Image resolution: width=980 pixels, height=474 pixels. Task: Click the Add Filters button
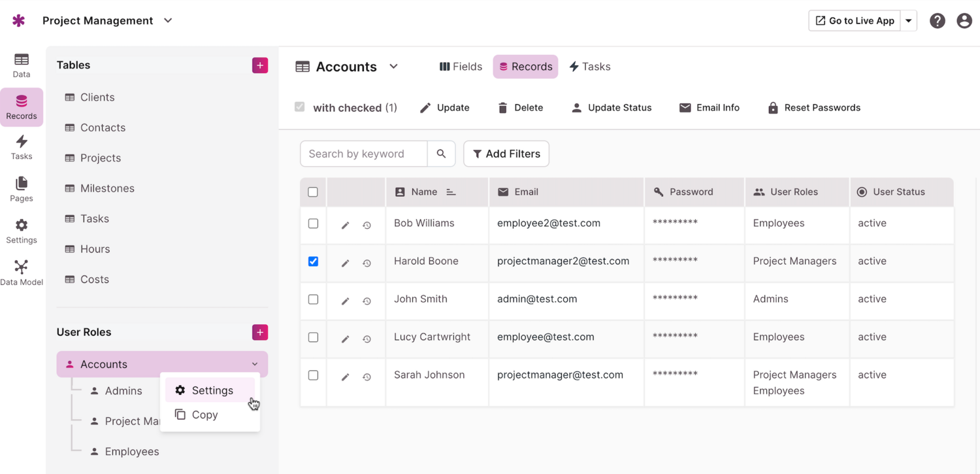506,154
